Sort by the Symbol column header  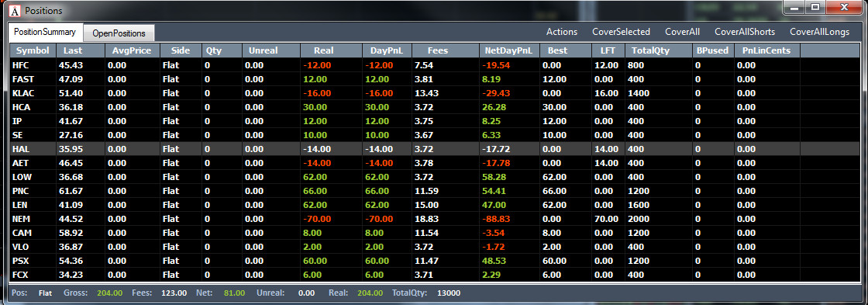point(33,50)
